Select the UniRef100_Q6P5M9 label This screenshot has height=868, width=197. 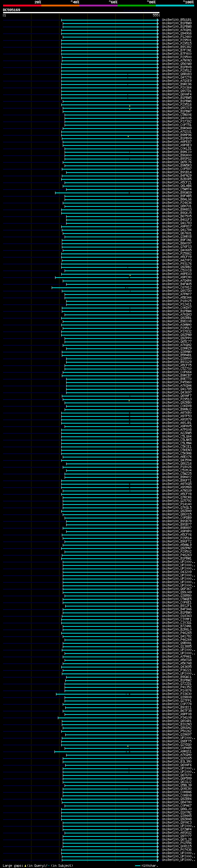(176, 778)
